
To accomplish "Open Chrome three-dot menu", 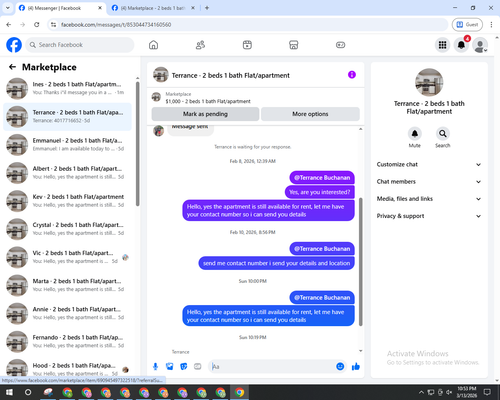I will pos(491,24).
